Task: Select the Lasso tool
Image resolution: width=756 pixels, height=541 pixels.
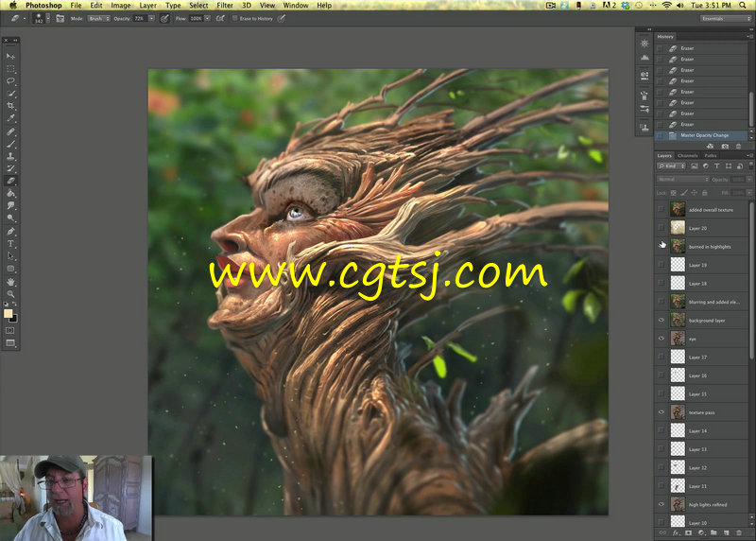Action: point(10,81)
